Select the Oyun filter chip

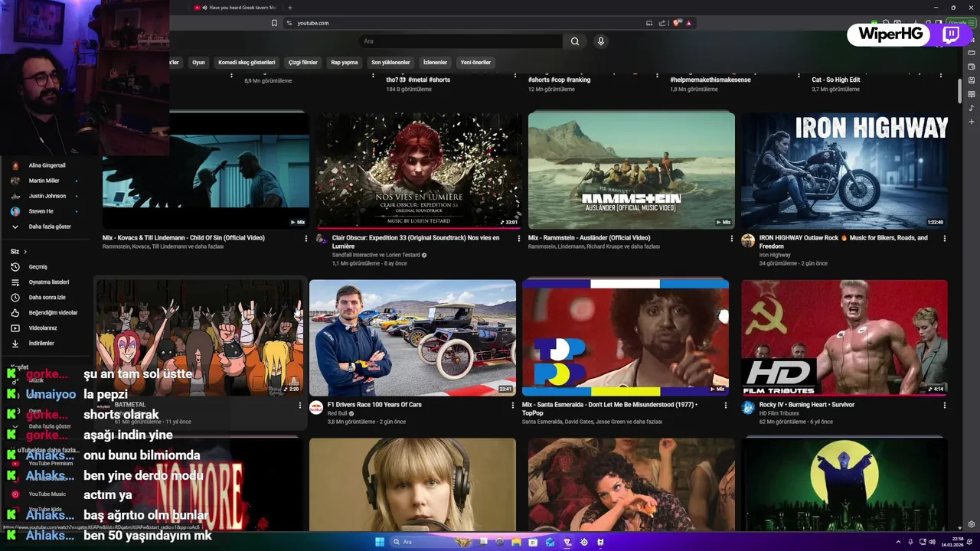click(198, 63)
